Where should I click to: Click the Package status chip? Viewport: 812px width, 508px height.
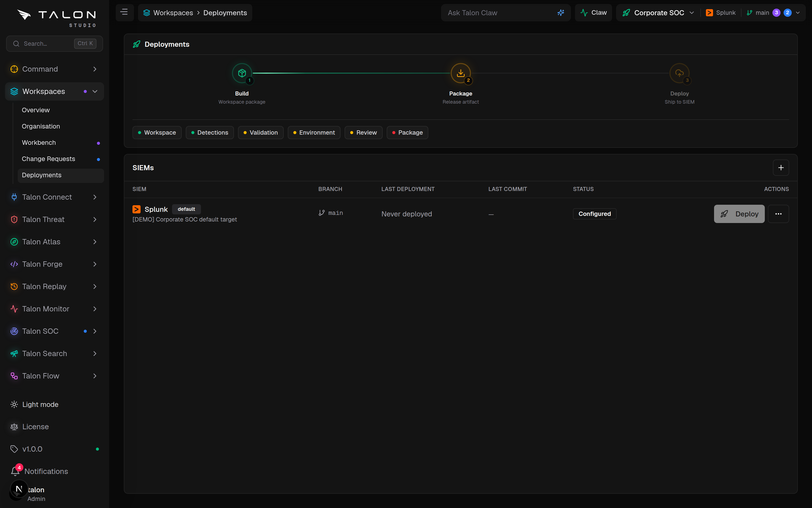(x=407, y=133)
